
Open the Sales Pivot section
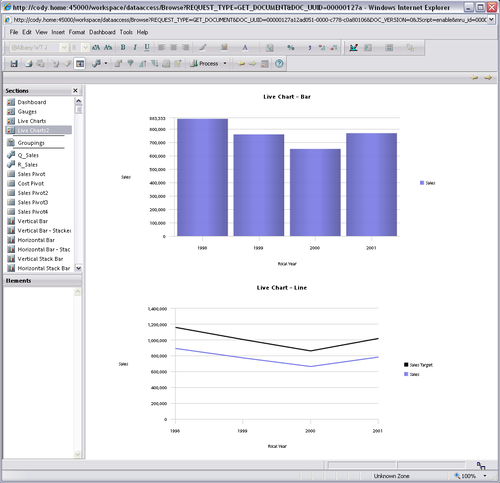[31, 174]
